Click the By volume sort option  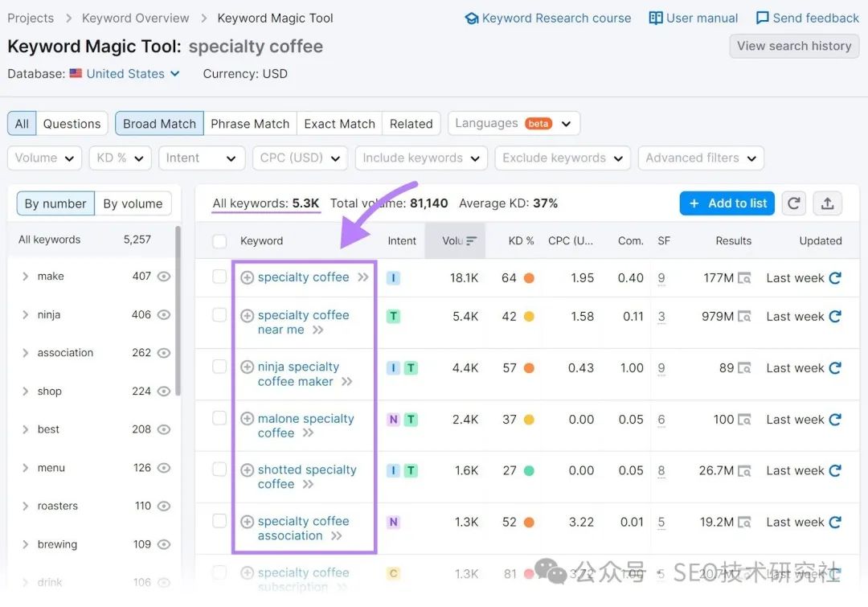point(133,203)
